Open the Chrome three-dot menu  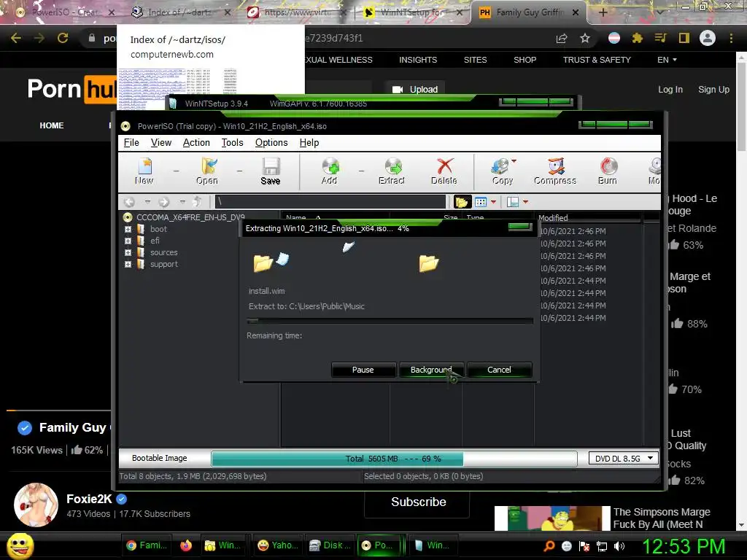pyautogui.click(x=731, y=38)
